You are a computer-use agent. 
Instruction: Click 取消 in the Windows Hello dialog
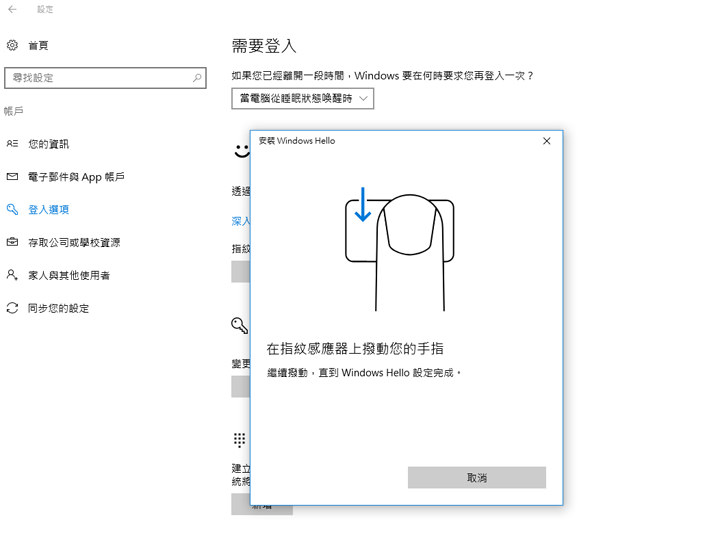477,478
